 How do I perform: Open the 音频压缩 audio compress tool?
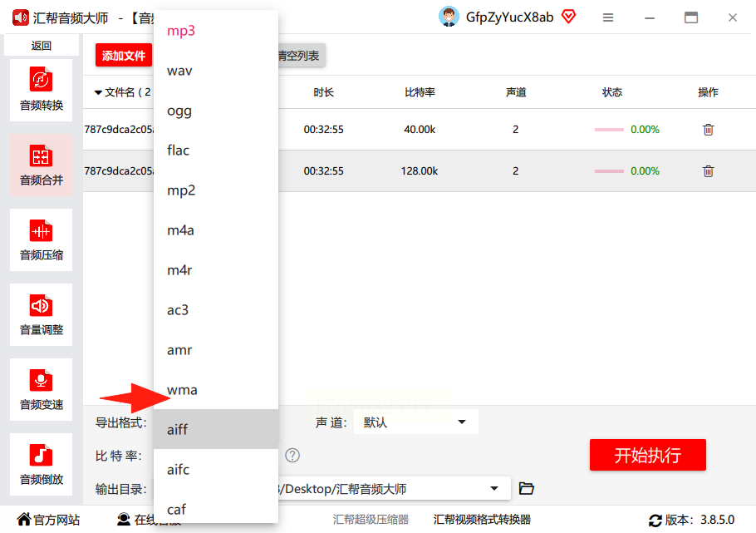(x=41, y=240)
